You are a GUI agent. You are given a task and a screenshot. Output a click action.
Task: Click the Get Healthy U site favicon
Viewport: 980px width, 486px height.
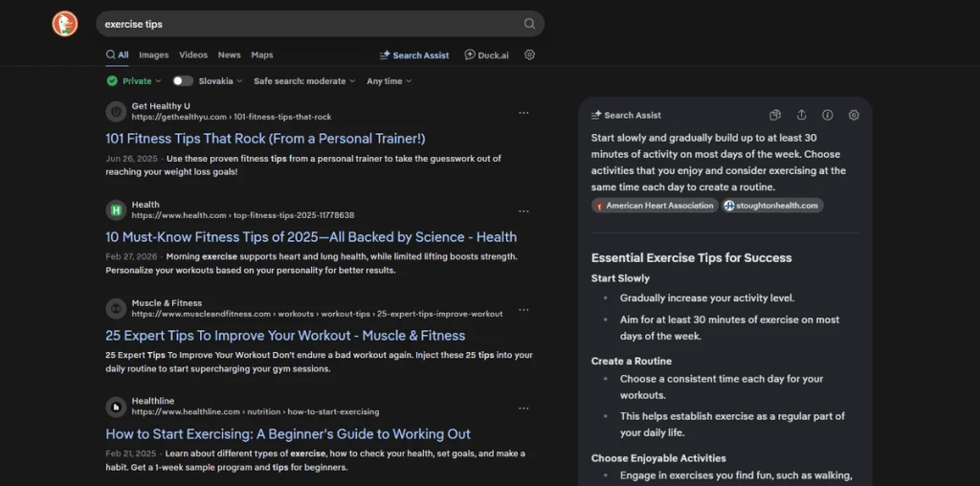coord(116,112)
